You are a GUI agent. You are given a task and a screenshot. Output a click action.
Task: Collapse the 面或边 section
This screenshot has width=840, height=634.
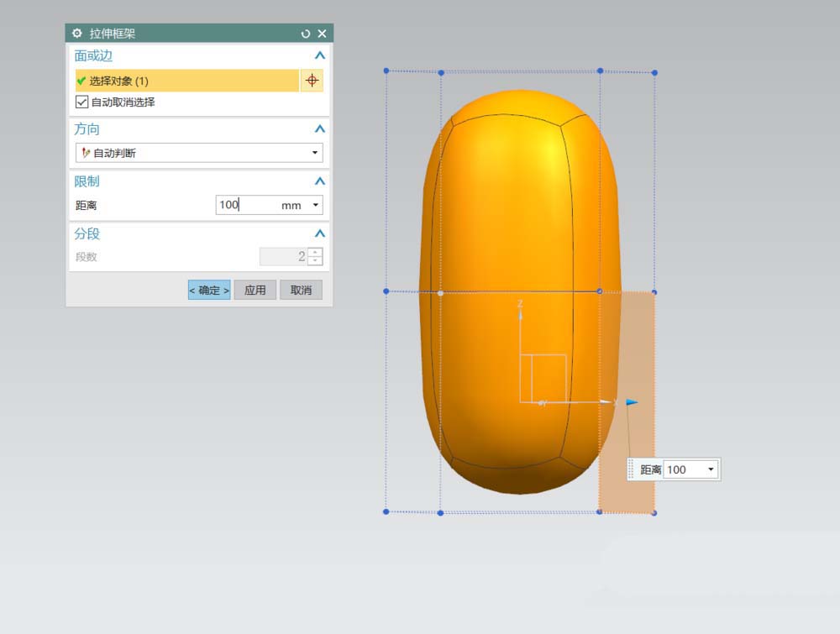click(319, 56)
